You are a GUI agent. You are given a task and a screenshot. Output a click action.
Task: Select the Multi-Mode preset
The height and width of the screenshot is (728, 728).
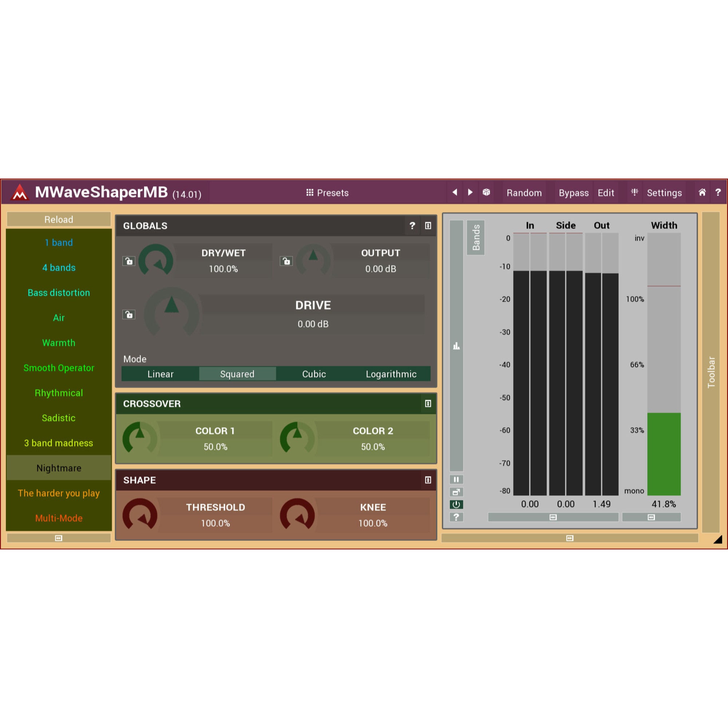click(59, 518)
